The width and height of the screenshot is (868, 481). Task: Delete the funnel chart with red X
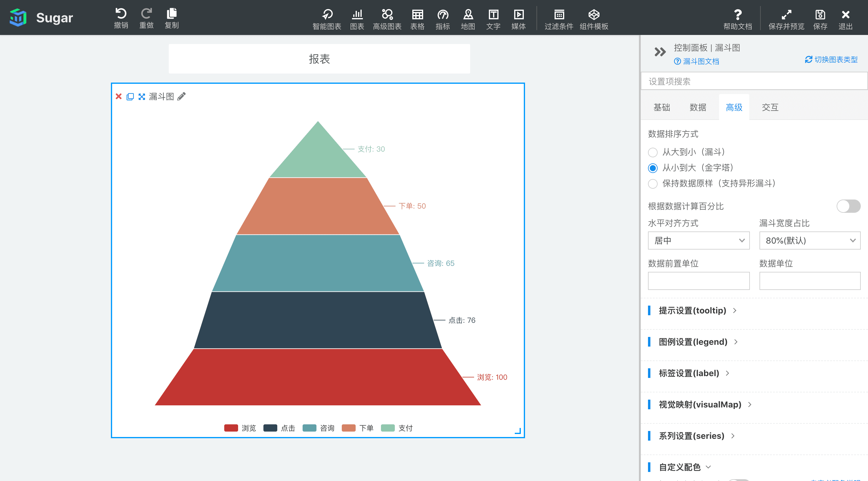pyautogui.click(x=119, y=97)
